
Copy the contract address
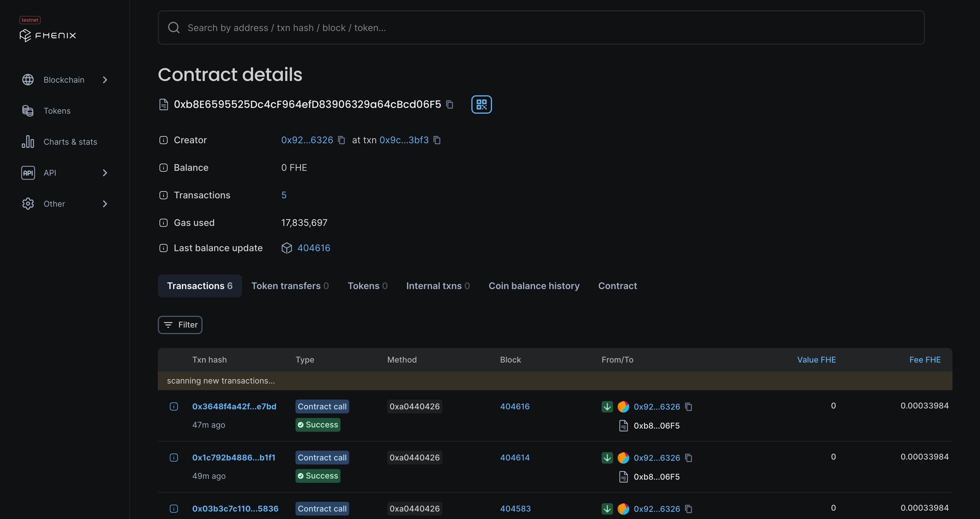(450, 104)
